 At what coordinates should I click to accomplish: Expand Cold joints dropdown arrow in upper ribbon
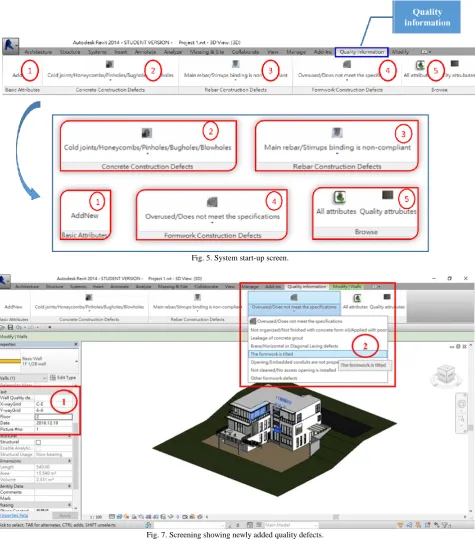tap(110, 80)
